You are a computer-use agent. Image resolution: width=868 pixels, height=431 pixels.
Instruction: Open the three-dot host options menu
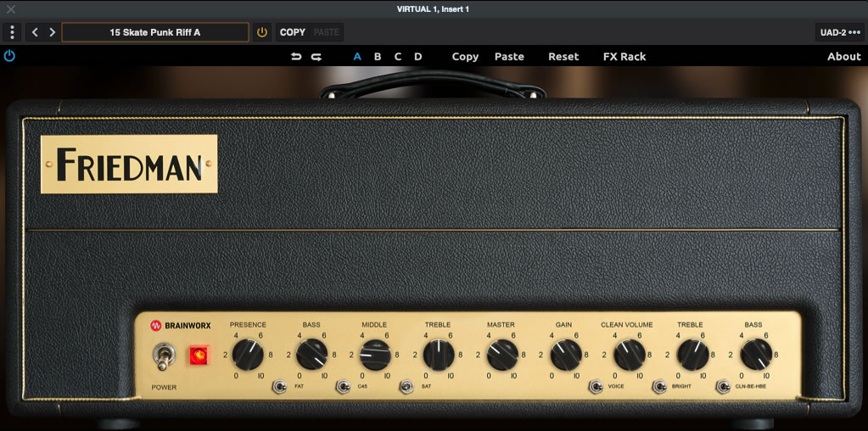(x=12, y=32)
